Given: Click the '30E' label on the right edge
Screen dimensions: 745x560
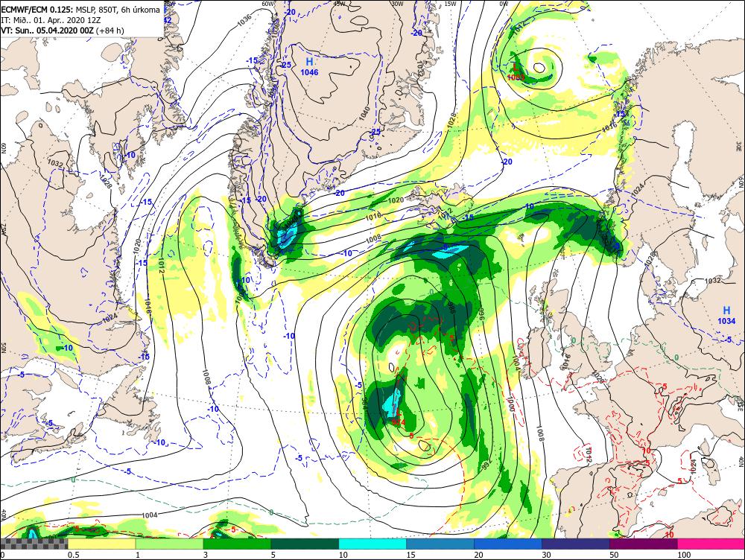Looking at the screenshot, I should point(740,146).
